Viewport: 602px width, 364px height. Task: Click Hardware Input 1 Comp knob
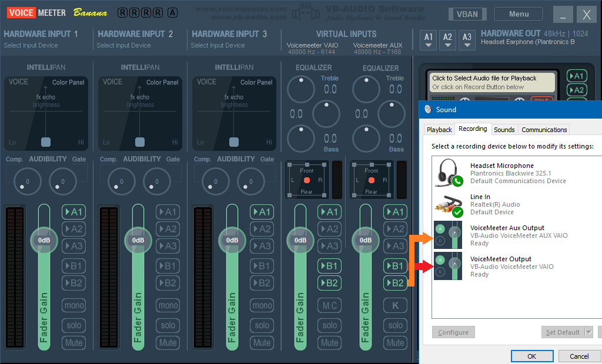[x=27, y=181]
